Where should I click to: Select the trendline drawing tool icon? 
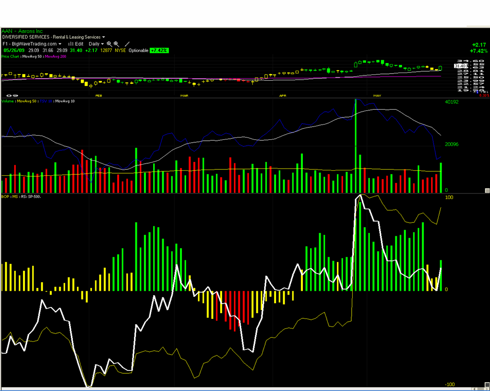[x=127, y=44]
